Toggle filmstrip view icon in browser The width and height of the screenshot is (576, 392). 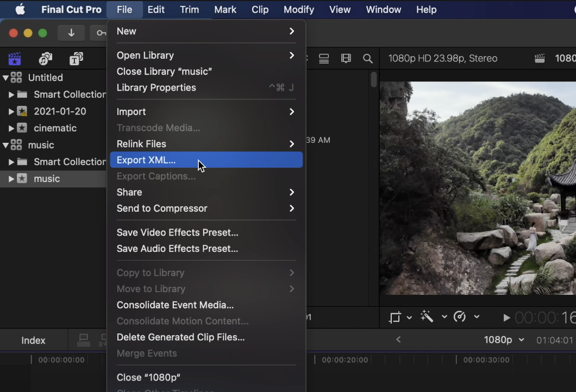346,59
